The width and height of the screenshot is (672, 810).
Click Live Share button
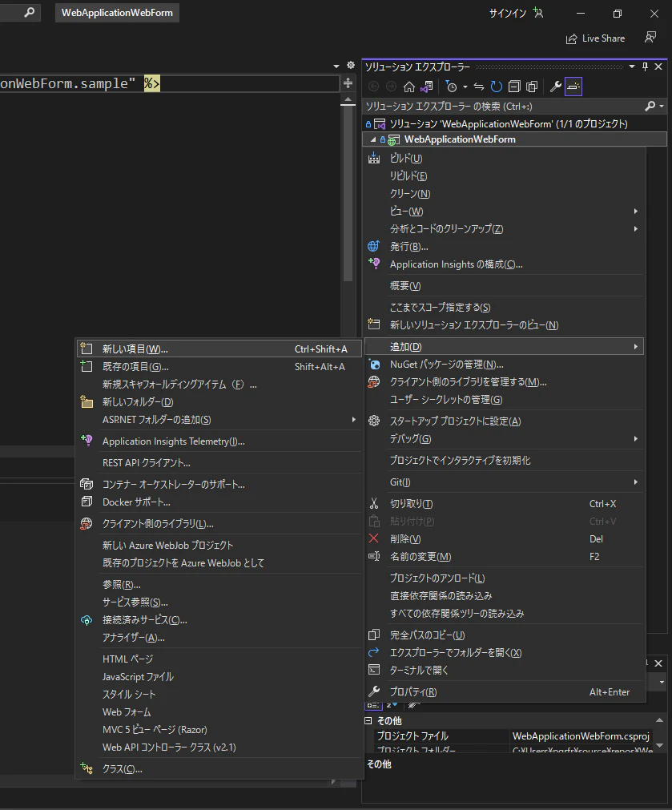click(596, 38)
